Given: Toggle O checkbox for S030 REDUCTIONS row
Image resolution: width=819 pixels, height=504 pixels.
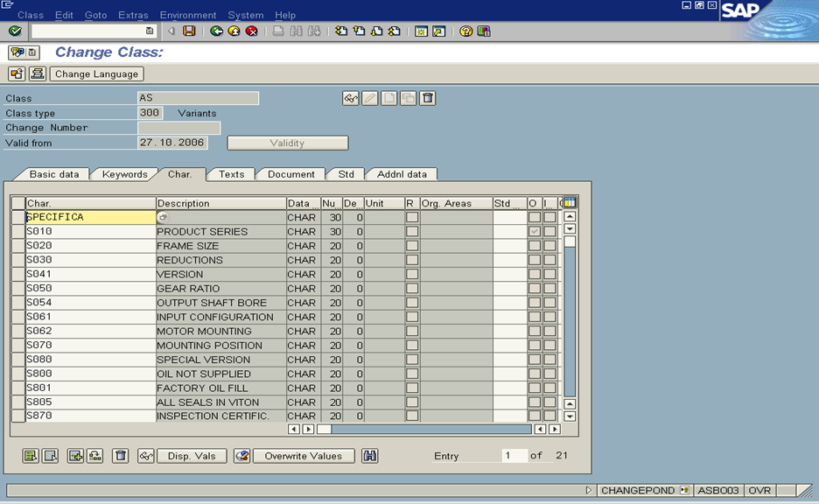Looking at the screenshot, I should coord(535,260).
